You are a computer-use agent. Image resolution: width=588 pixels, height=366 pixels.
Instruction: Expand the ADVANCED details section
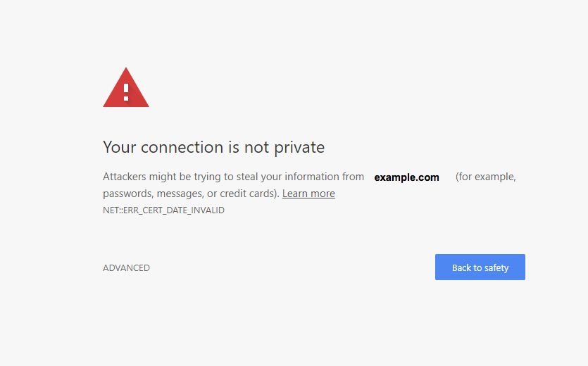click(x=126, y=268)
